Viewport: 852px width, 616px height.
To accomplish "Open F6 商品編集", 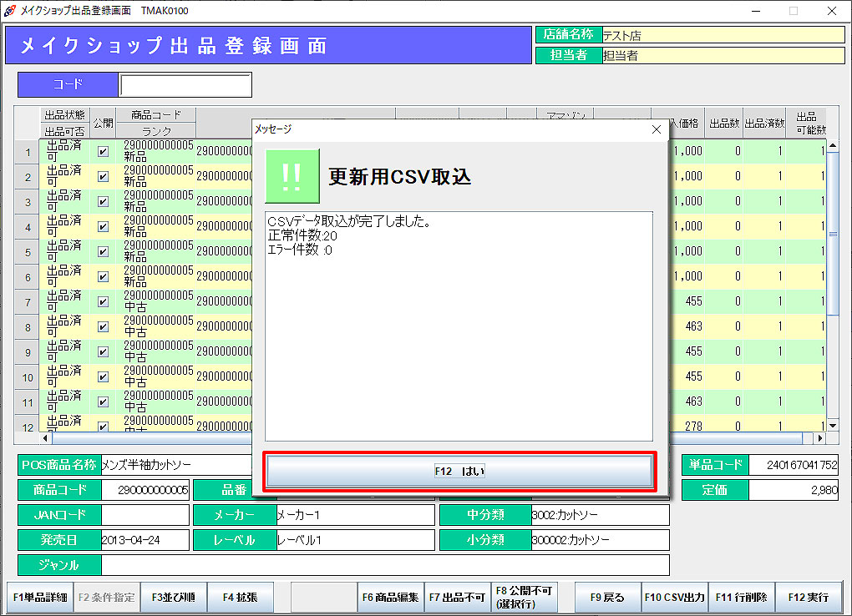I will pyautogui.click(x=390, y=598).
